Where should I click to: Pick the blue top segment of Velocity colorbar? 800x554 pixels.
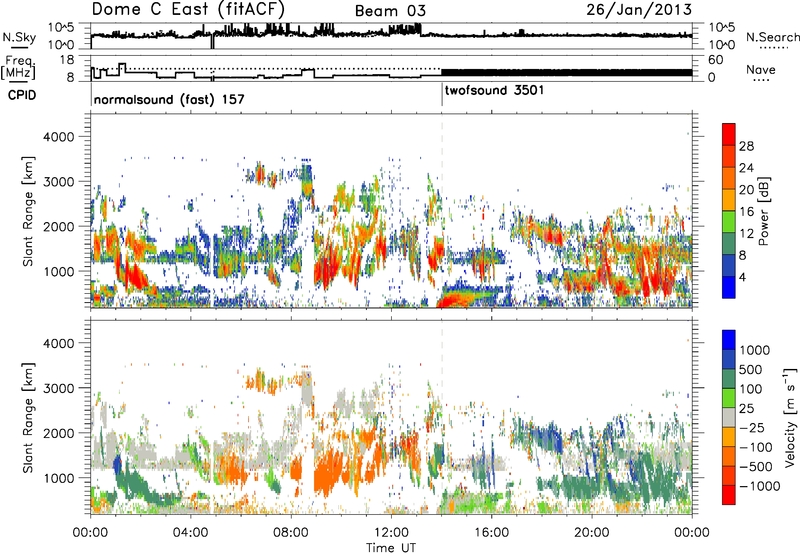[x=729, y=340]
